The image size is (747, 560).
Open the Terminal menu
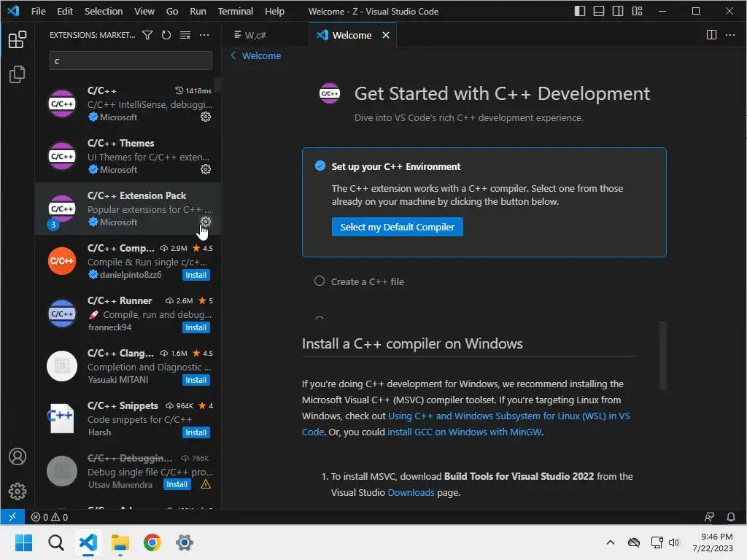(x=236, y=11)
